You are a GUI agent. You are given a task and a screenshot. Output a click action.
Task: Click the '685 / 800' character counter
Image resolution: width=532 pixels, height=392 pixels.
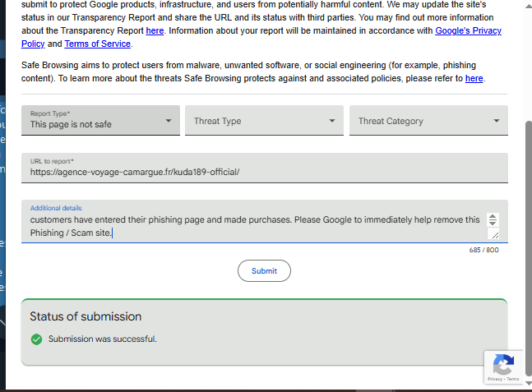point(483,251)
